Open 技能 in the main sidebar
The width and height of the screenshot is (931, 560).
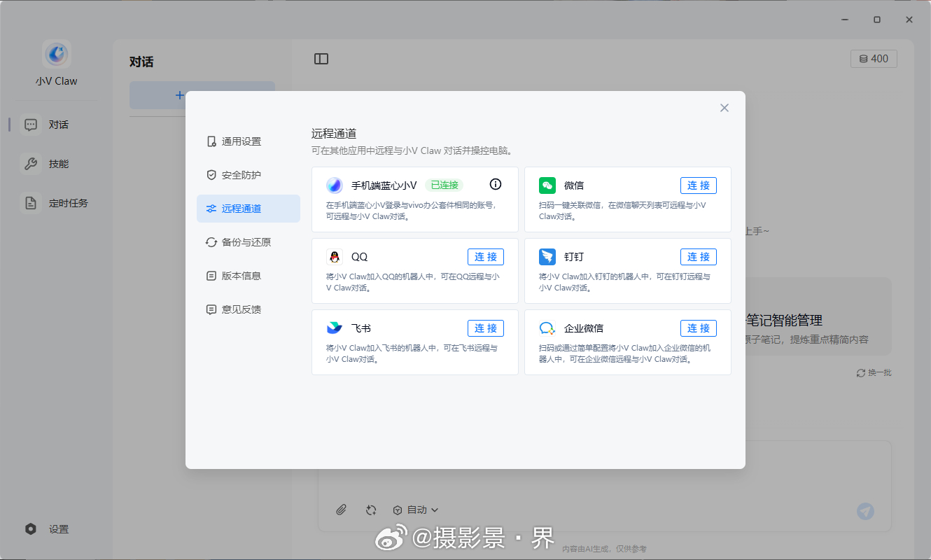coord(57,164)
